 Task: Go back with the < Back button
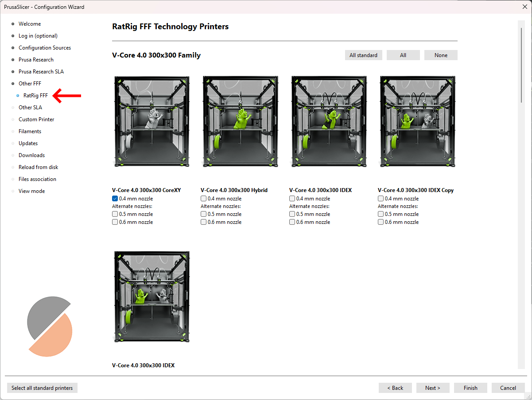click(395, 388)
